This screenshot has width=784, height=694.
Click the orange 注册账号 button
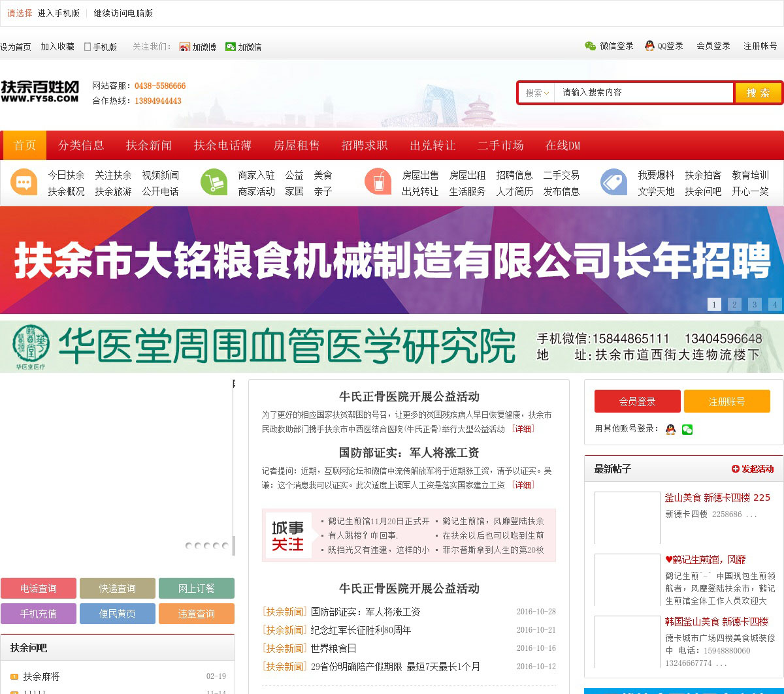[x=727, y=402]
